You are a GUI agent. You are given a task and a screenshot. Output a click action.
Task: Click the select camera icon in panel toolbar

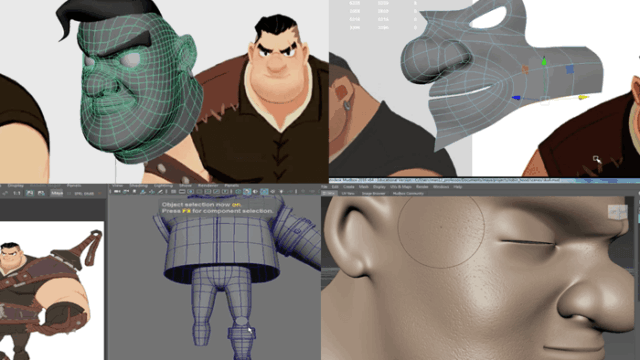117,191
